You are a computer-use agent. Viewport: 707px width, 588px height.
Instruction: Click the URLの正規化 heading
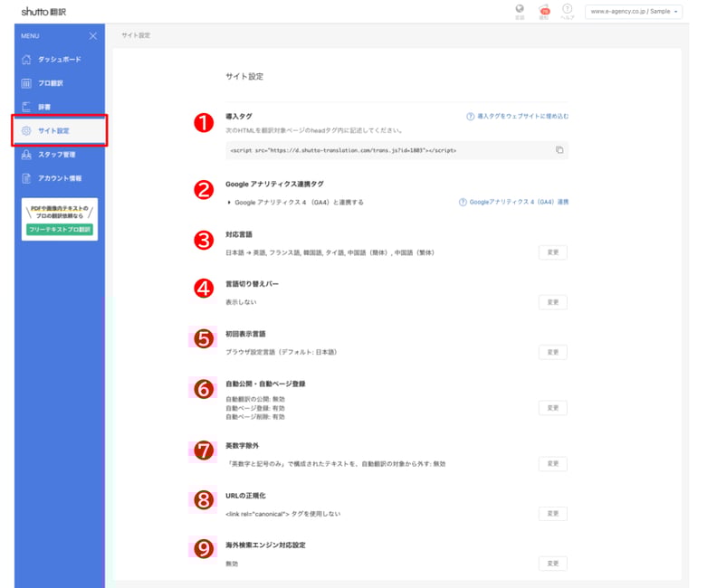point(245,496)
